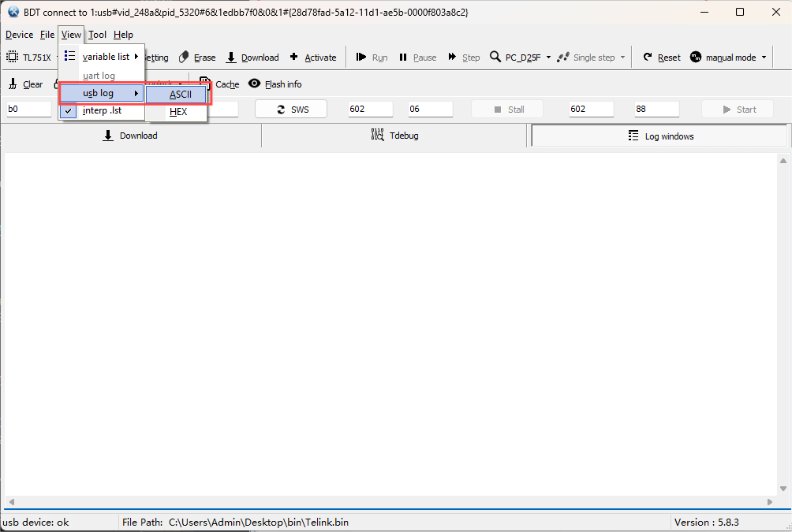
Task: Switch to the Download tab
Action: [x=131, y=136]
